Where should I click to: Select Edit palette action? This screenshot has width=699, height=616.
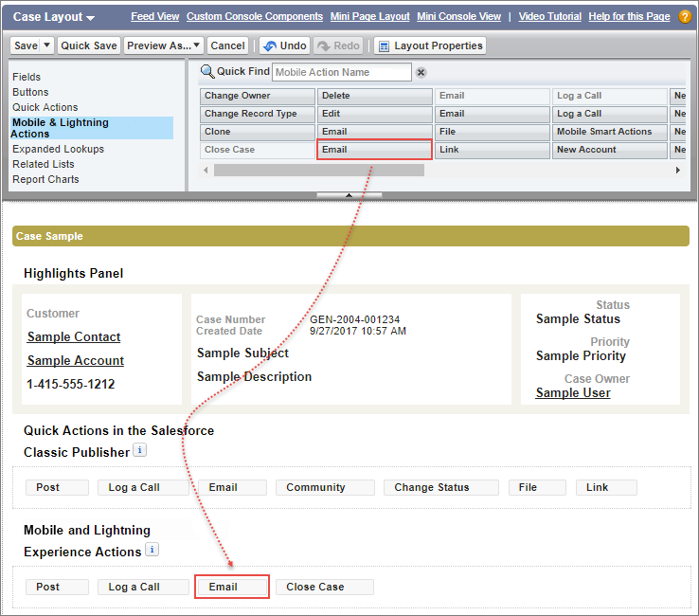point(374,114)
